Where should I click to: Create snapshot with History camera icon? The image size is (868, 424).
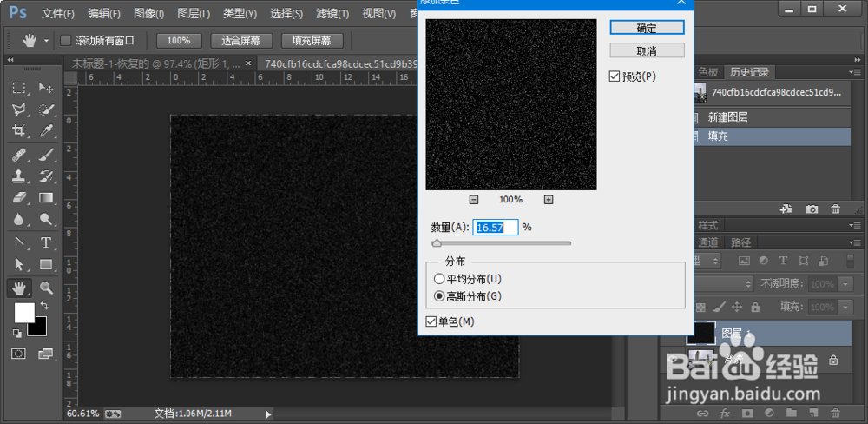[812, 209]
